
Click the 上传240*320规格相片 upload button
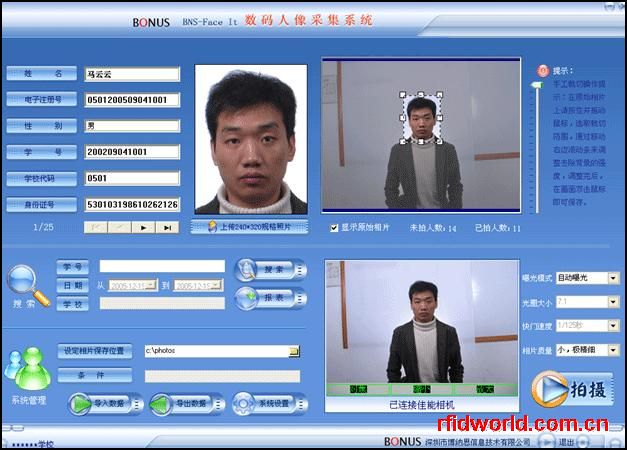(x=250, y=227)
